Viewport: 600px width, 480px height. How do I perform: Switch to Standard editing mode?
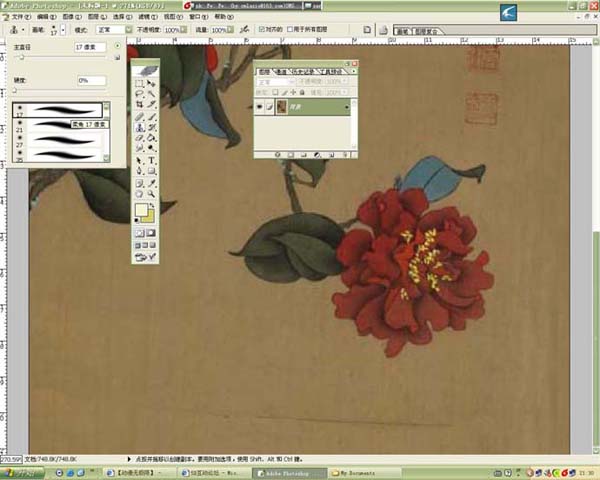[139, 233]
